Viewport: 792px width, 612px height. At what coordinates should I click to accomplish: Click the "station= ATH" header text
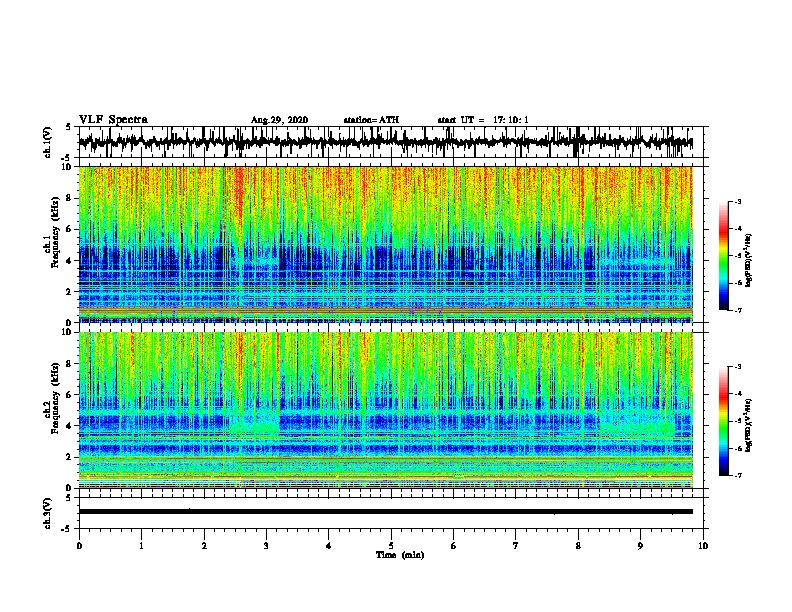(x=371, y=120)
